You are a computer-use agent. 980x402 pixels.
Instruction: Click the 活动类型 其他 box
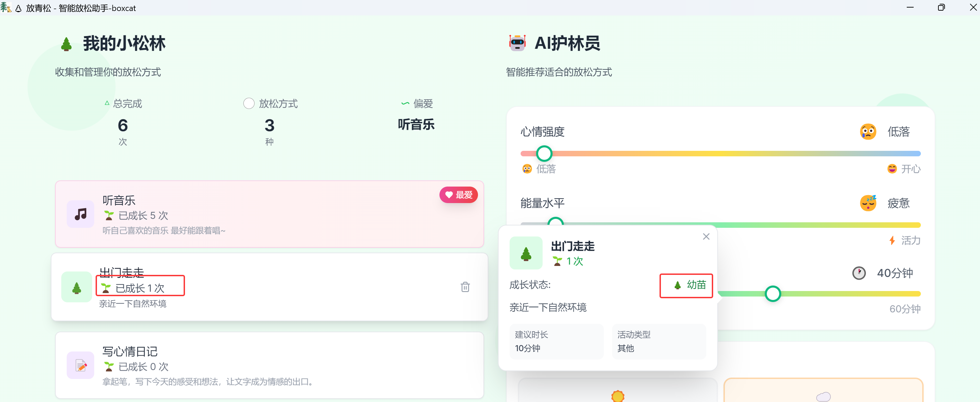pos(658,342)
